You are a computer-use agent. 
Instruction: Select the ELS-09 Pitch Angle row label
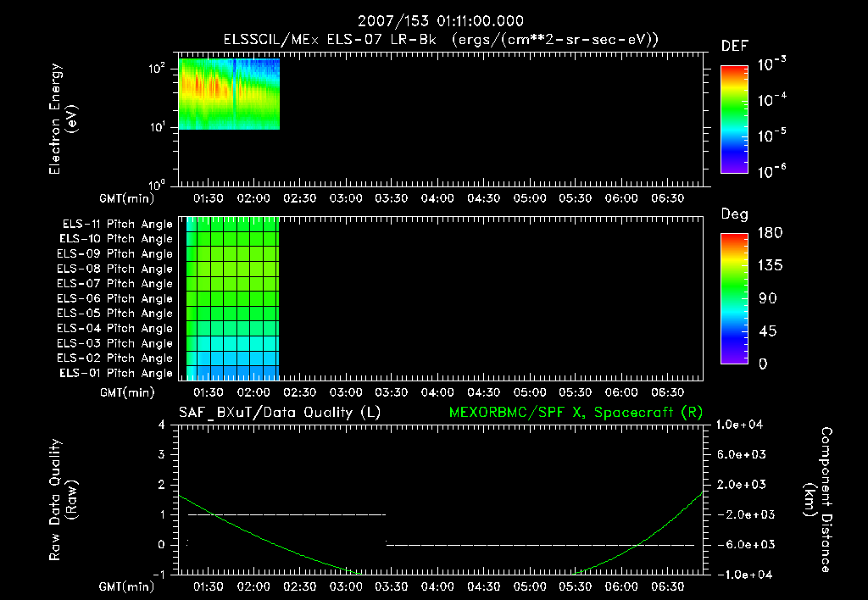coord(114,254)
